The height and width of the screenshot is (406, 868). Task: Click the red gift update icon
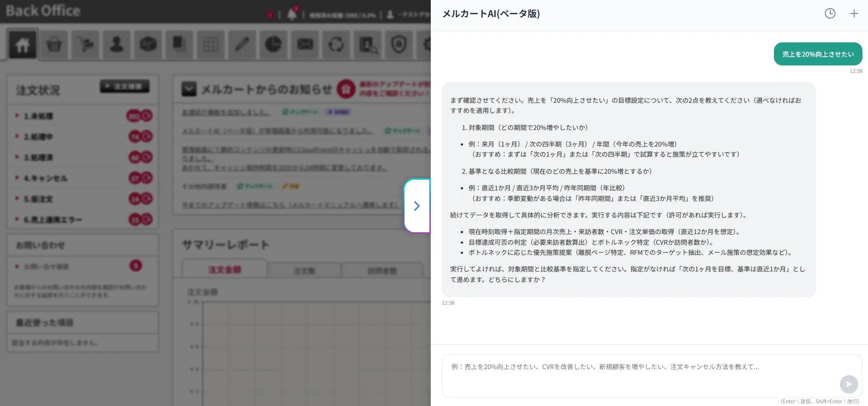click(346, 89)
